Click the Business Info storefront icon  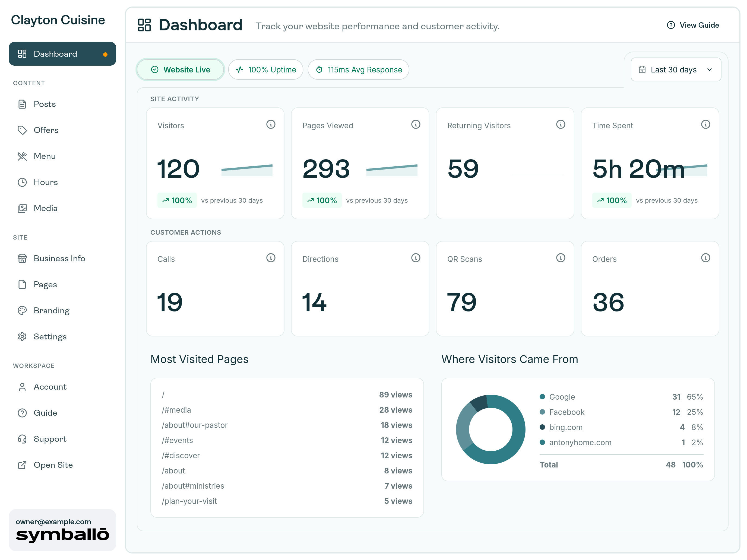click(x=22, y=258)
